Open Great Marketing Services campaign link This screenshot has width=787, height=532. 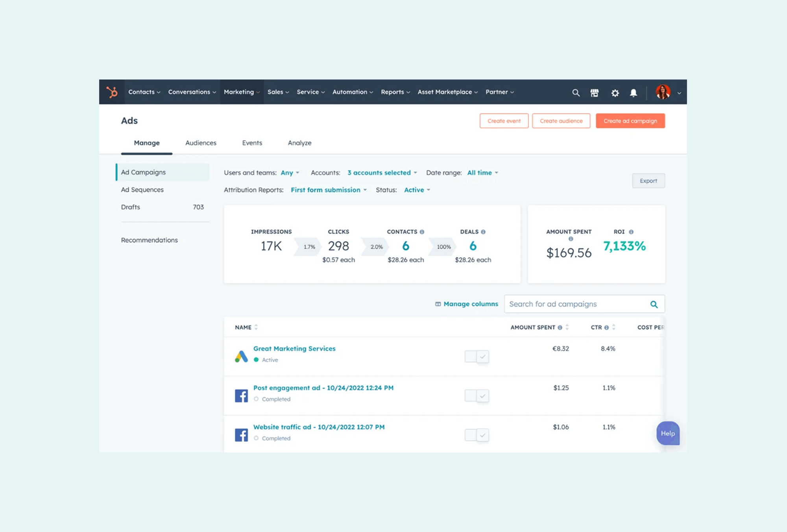pos(294,349)
